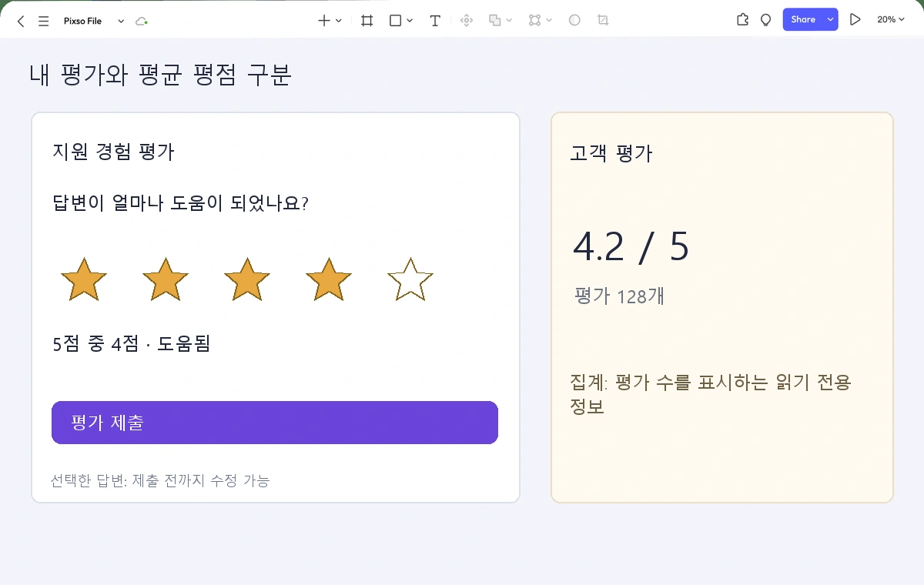Click the 평가 128개 count text
The width and height of the screenshot is (924, 585).
pos(620,296)
